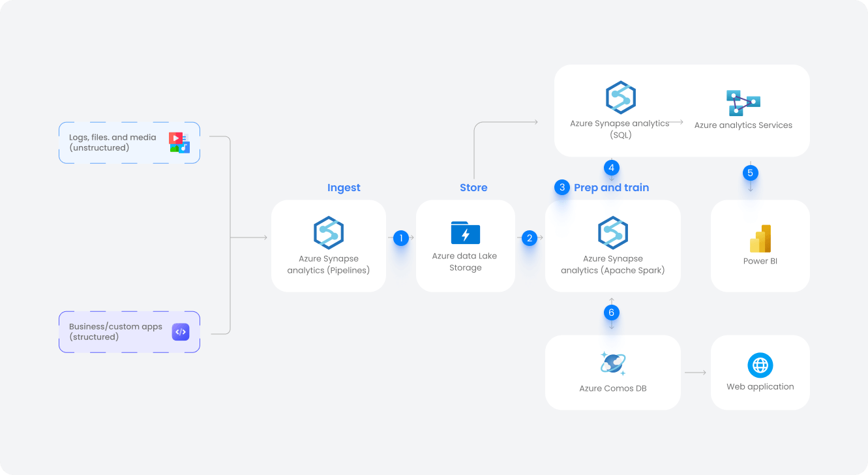Click the Ingest heading label

344,187
